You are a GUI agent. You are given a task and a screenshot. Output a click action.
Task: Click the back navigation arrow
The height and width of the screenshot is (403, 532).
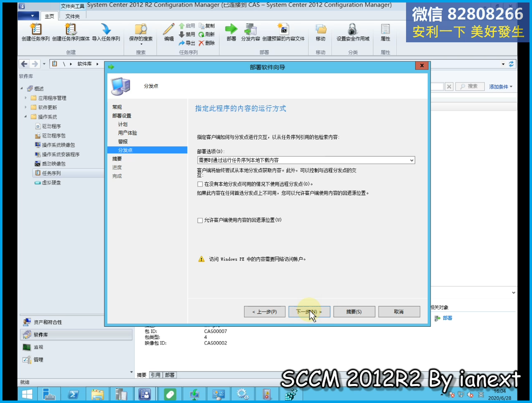pyautogui.click(x=24, y=64)
